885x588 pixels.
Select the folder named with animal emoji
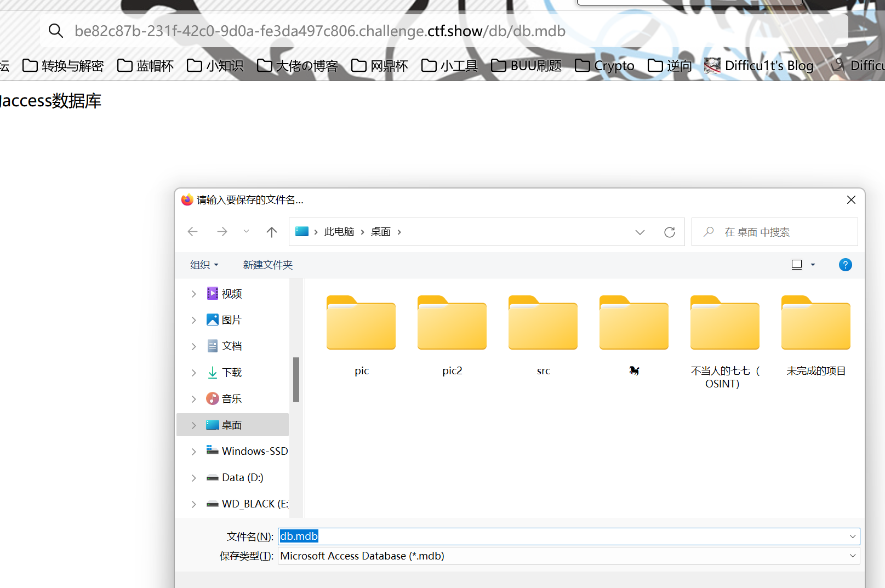(634, 336)
